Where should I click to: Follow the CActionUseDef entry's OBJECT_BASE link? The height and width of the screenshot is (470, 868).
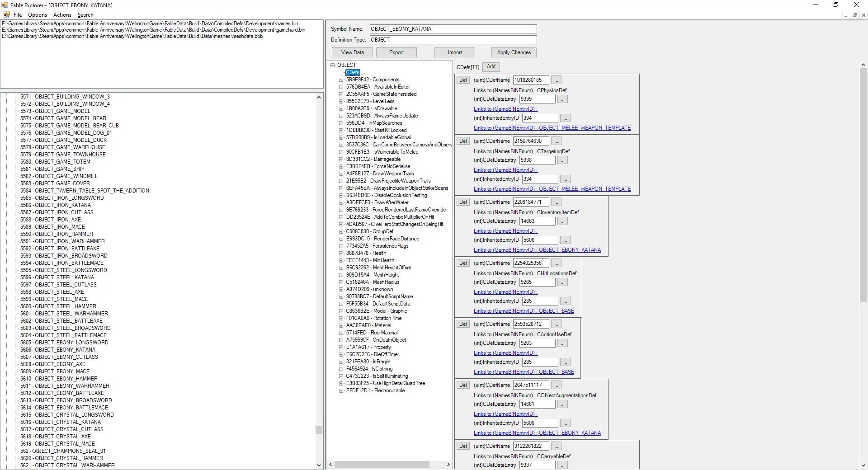(x=524, y=372)
